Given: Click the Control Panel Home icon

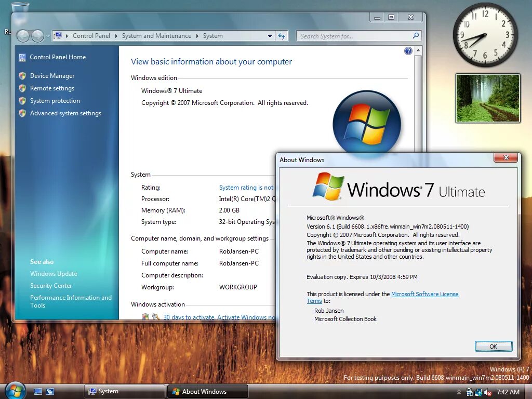Looking at the screenshot, I should click(x=22, y=57).
